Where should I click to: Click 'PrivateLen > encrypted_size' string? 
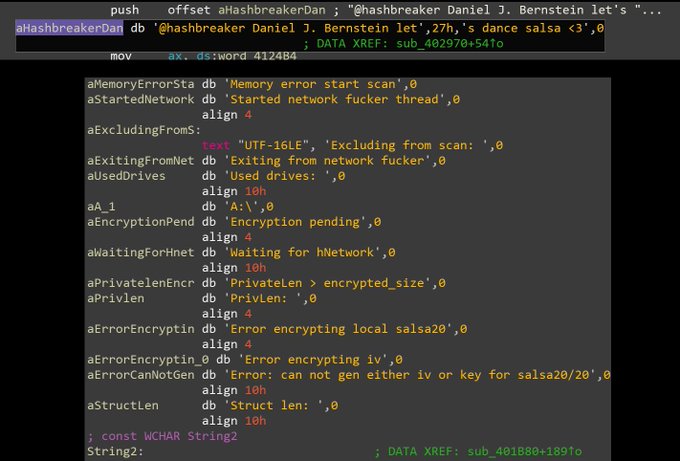coord(327,283)
